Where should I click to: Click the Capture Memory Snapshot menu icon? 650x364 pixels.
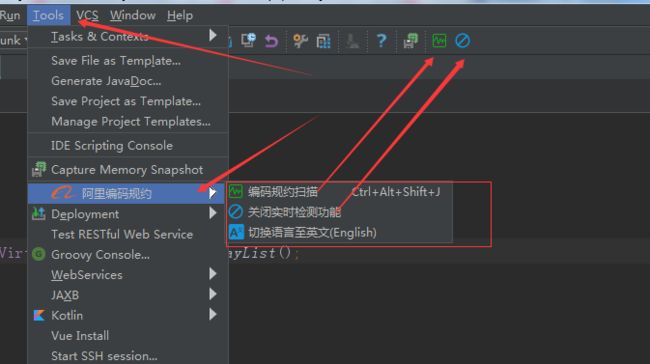tap(39, 170)
